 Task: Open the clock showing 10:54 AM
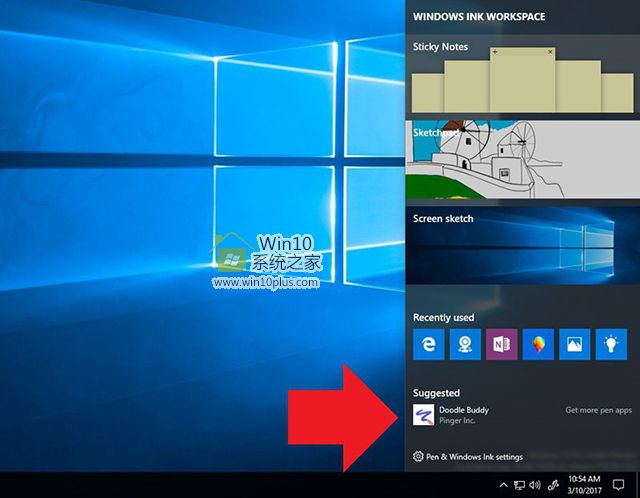tap(584, 485)
